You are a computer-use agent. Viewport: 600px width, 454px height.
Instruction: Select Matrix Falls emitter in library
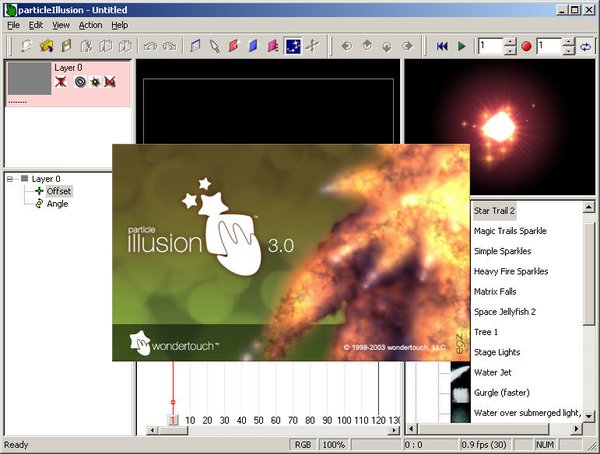pyautogui.click(x=496, y=291)
